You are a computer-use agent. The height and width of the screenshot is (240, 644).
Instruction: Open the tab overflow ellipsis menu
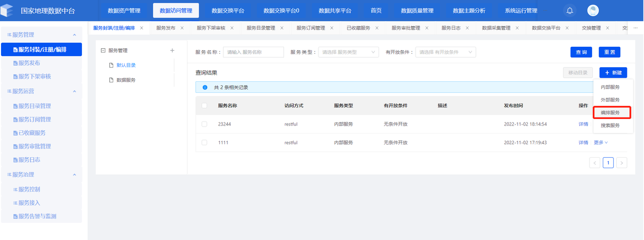click(x=635, y=28)
